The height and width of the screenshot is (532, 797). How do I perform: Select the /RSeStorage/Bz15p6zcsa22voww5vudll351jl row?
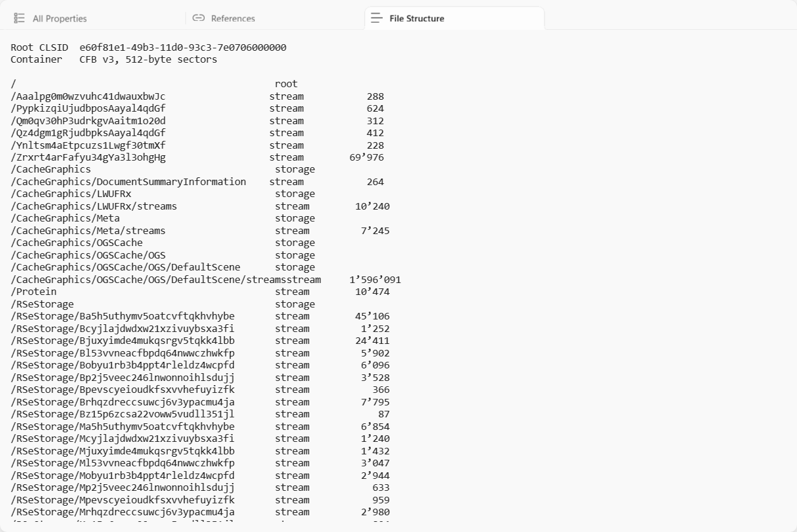[200, 414]
